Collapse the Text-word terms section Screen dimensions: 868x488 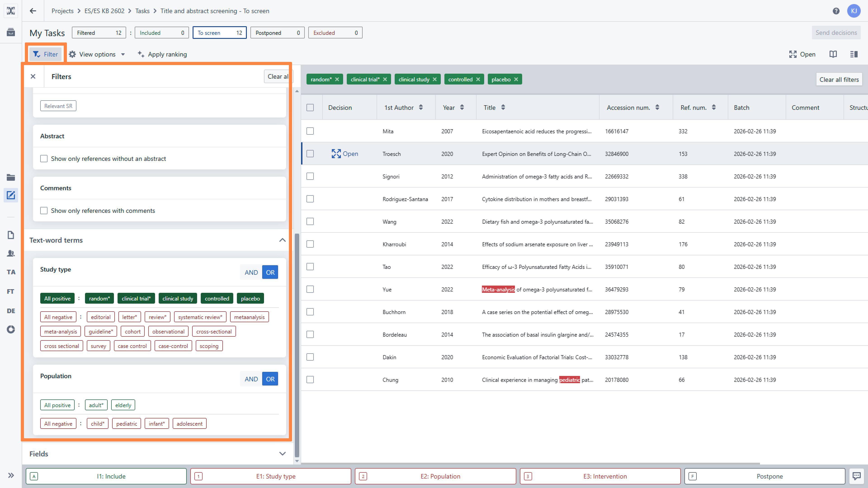click(x=282, y=240)
